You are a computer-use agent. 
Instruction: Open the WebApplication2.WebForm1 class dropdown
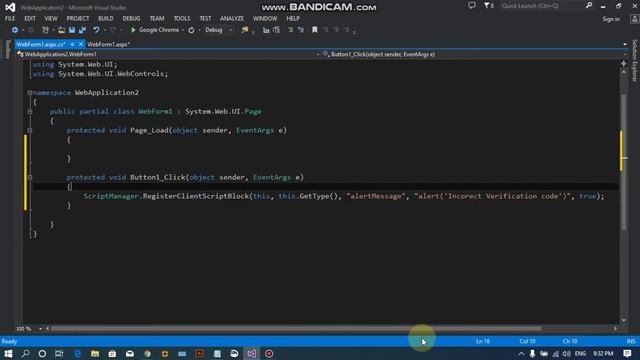click(167, 54)
